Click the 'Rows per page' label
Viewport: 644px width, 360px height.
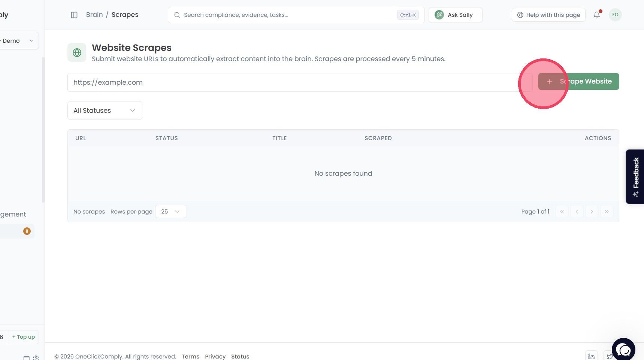[x=131, y=212]
